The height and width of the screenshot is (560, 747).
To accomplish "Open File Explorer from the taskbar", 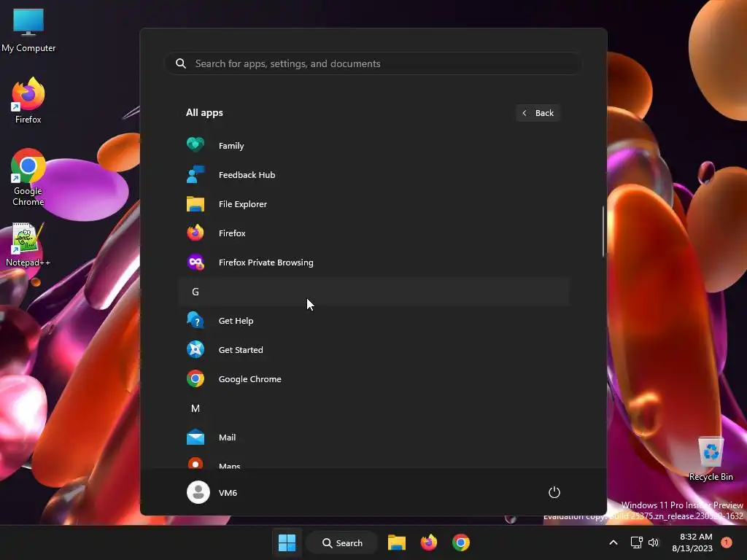I will [396, 542].
